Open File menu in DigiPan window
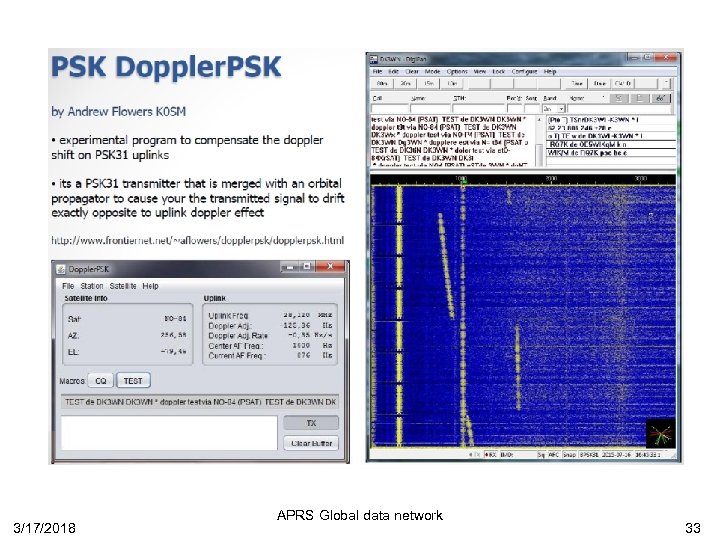The width and height of the screenshot is (720, 540). pyautogui.click(x=377, y=72)
